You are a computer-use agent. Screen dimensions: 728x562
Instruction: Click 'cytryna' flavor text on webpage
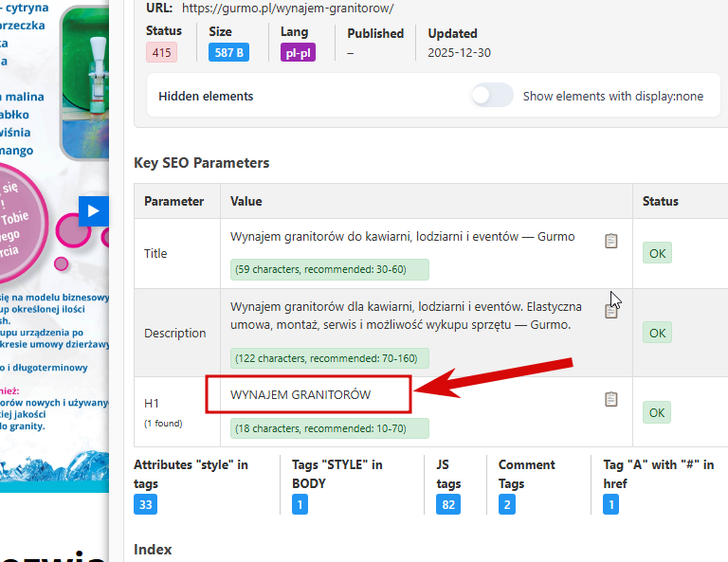pos(27,8)
